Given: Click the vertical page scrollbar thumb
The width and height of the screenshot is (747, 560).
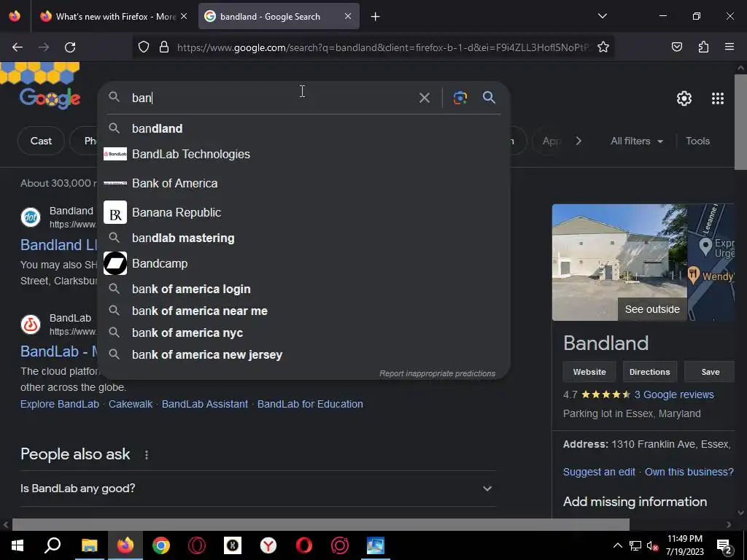Looking at the screenshot, I should coord(740,122).
